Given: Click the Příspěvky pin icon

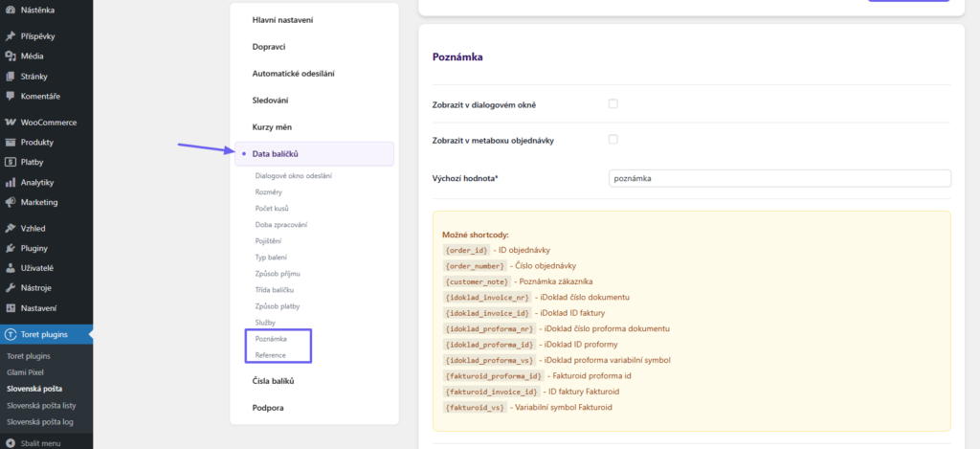Looking at the screenshot, I should point(10,36).
